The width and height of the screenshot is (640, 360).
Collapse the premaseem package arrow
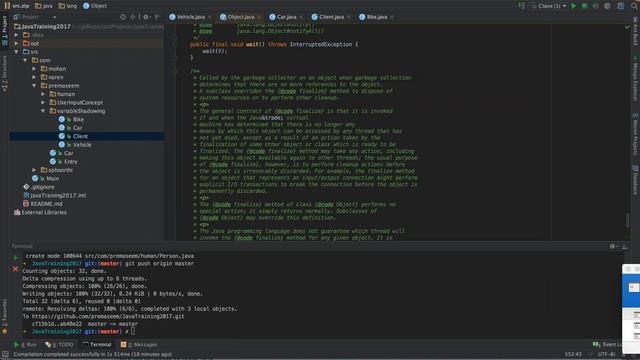tap(34, 86)
